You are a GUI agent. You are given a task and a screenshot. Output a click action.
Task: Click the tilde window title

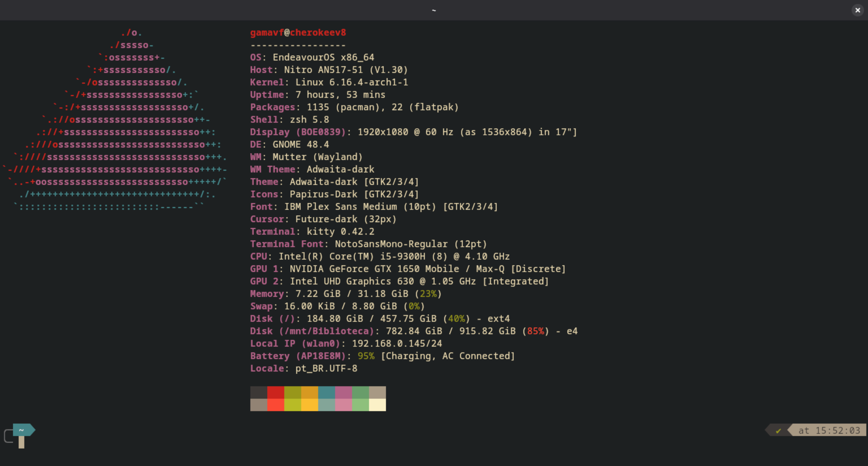tap(434, 10)
